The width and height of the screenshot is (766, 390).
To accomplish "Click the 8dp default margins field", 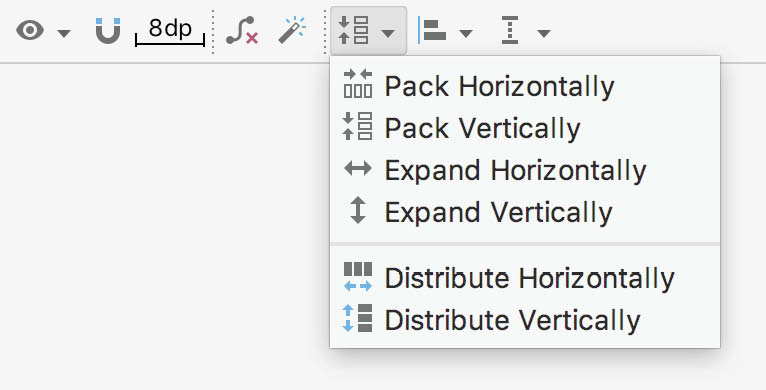I will pyautogui.click(x=170, y=31).
